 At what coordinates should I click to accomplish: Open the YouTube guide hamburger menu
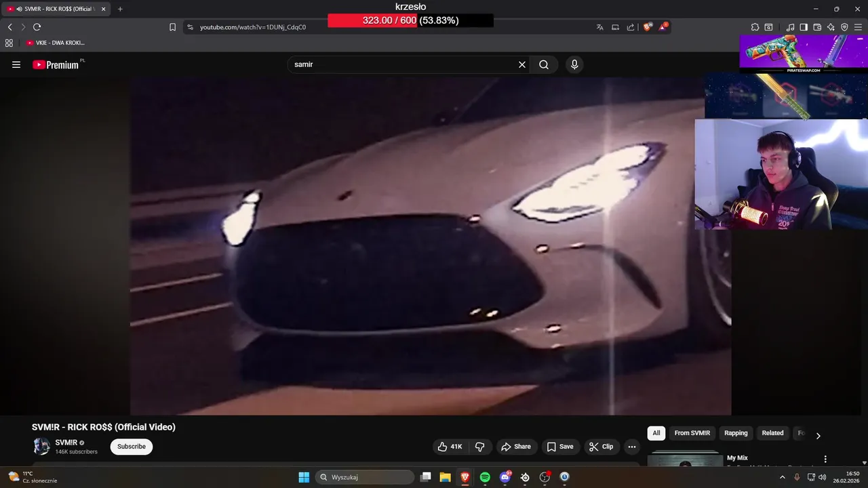point(16,64)
